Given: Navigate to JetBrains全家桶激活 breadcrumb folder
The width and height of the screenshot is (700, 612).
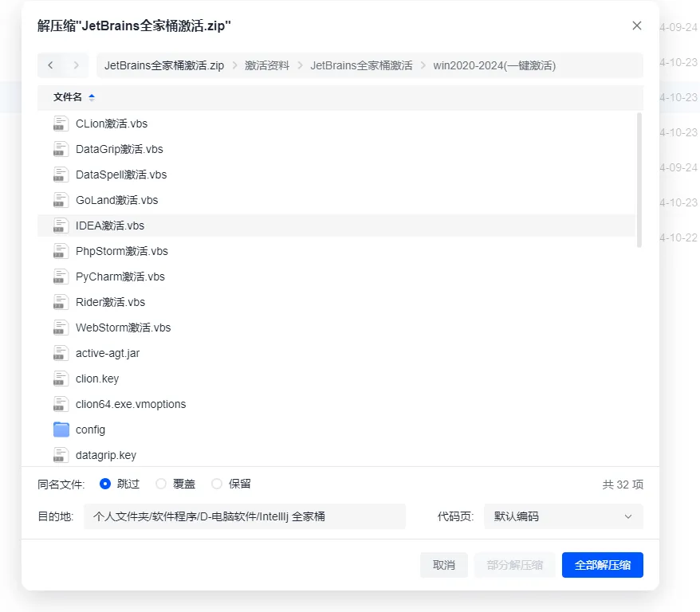Looking at the screenshot, I should click(361, 65).
